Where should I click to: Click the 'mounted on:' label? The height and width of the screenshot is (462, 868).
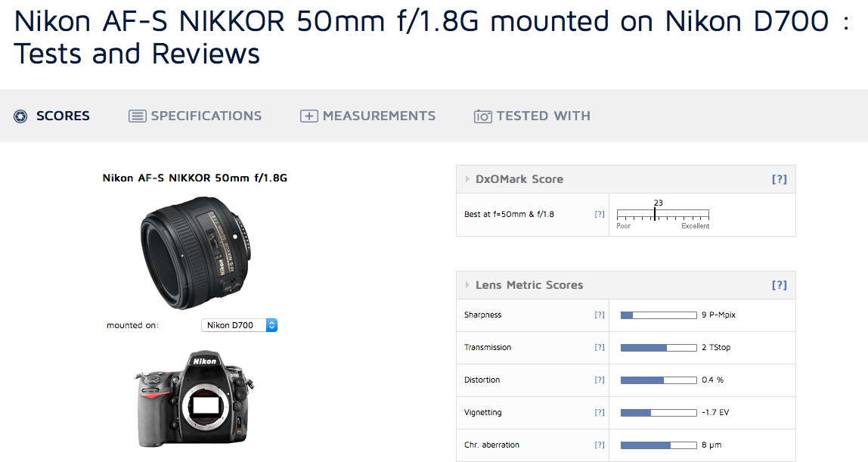pyautogui.click(x=132, y=325)
